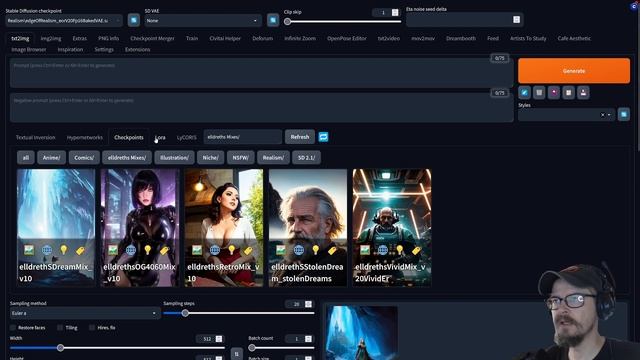Open the SD VAE dropdown
Image resolution: width=640 pixels, height=360 pixels.
coord(203,20)
